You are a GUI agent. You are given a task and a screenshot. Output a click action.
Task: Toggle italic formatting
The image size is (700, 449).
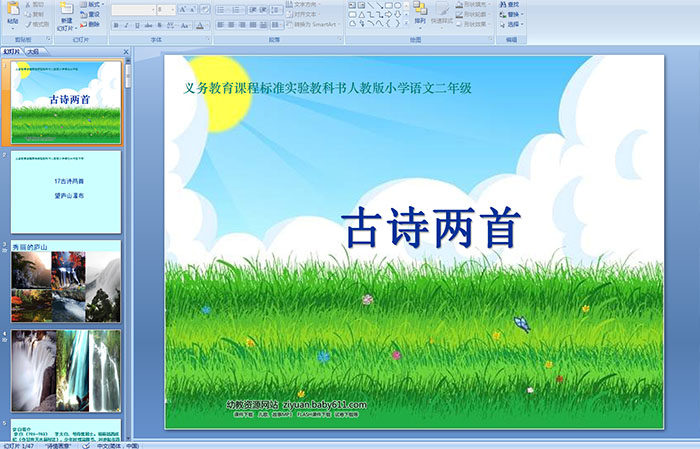(x=126, y=25)
